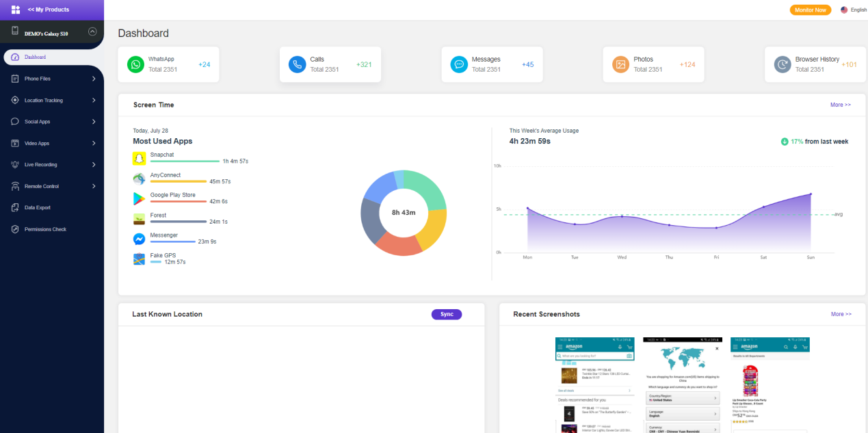Open the English language selector

click(x=854, y=10)
